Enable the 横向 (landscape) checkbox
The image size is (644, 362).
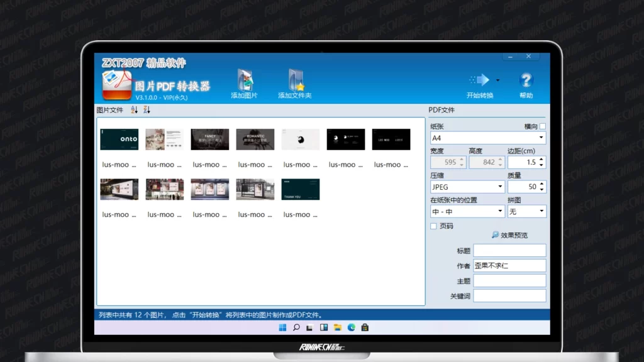(542, 126)
